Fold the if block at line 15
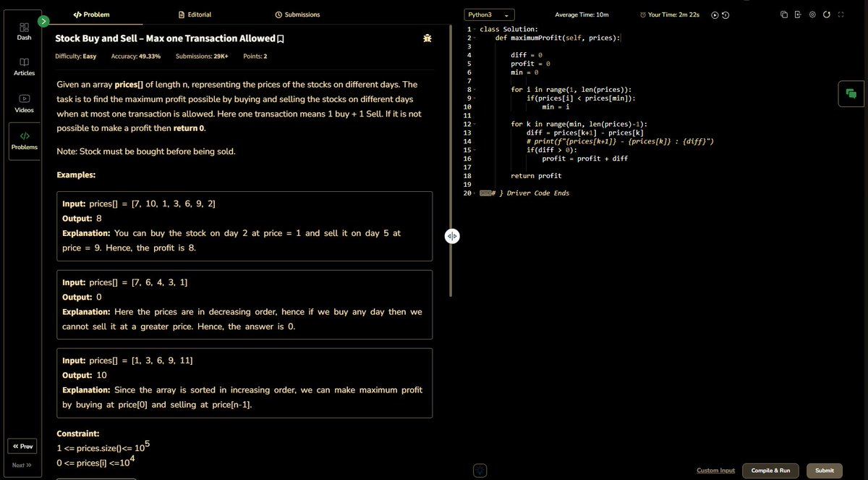The width and height of the screenshot is (868, 480). [x=475, y=151]
